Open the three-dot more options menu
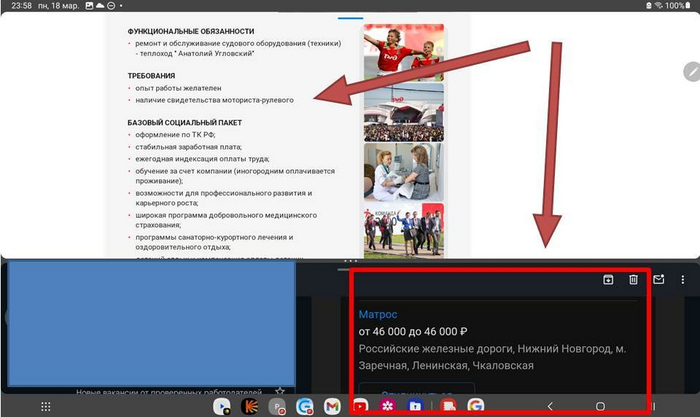Image resolution: width=700 pixels, height=417 pixels. 683,279
